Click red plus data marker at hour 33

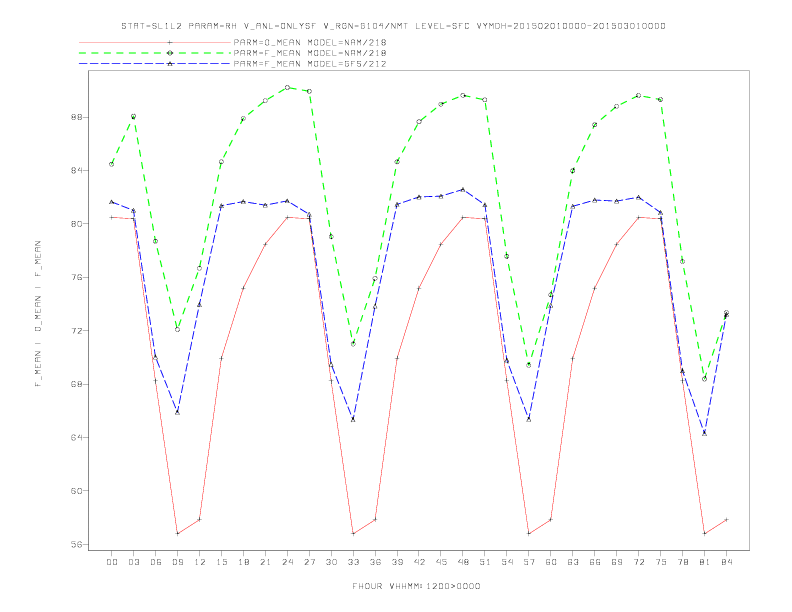[353, 533]
